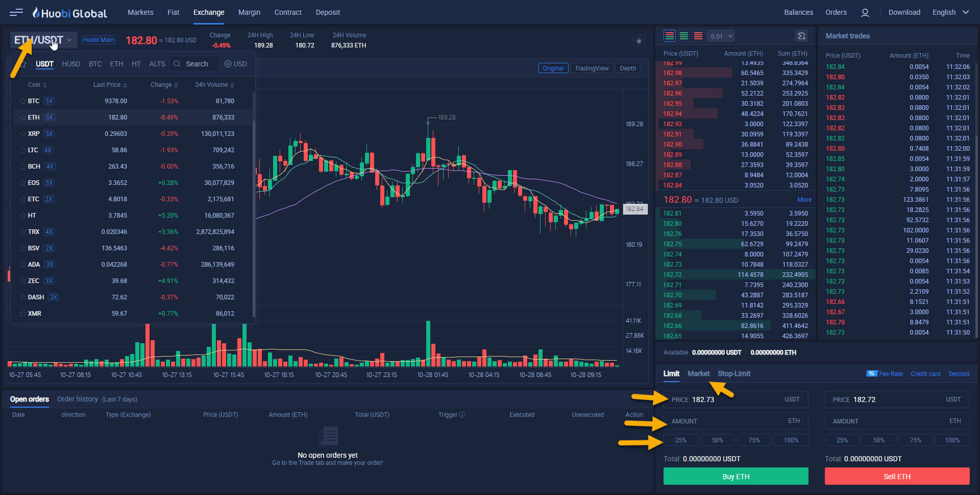
Task: Click the sum toggle icon in order book header
Action: pyautogui.click(x=801, y=36)
